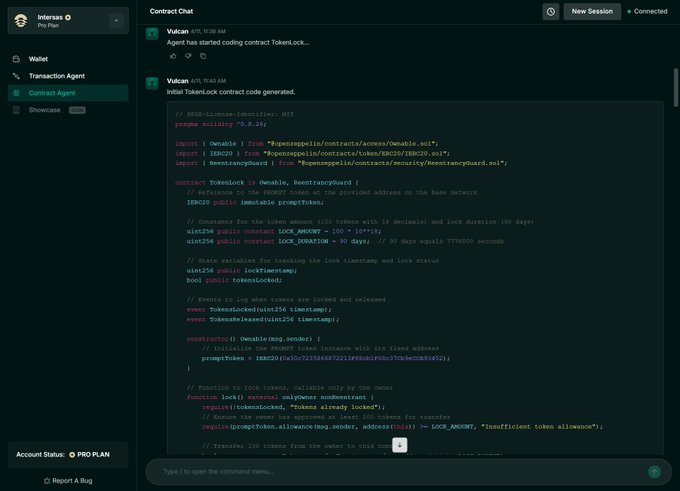Viewport: 680px width, 491px height.
Task: Click the scroll-to-bottom arrow button
Action: coord(400,444)
